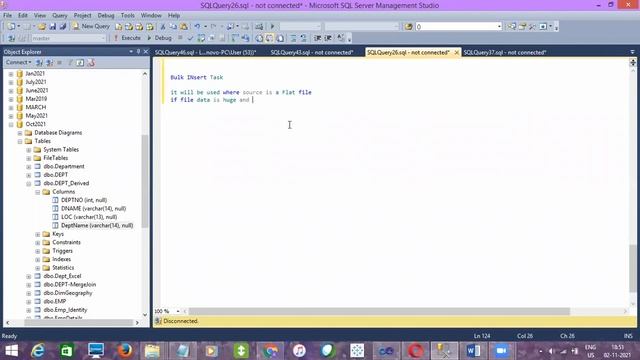Click the editor vertical scrollbar thumb
Image resolution: width=640 pixels, height=360 pixels.
(x=633, y=268)
